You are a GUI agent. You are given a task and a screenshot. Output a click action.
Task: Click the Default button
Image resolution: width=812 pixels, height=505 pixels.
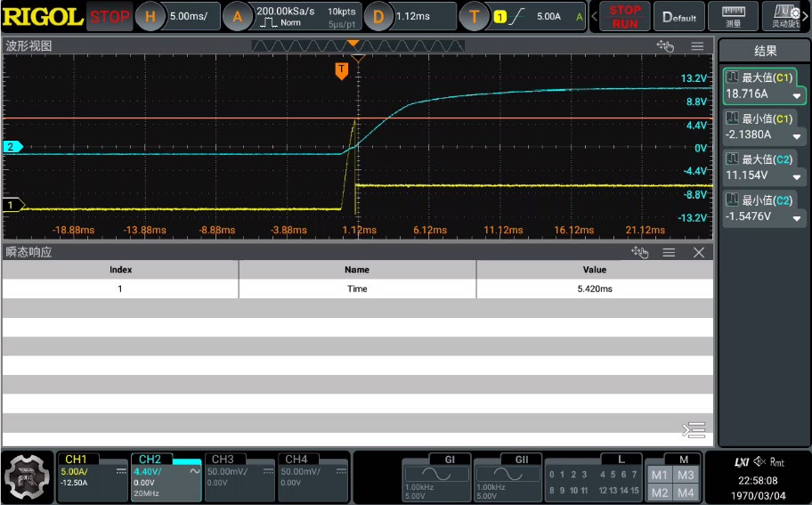679,17
